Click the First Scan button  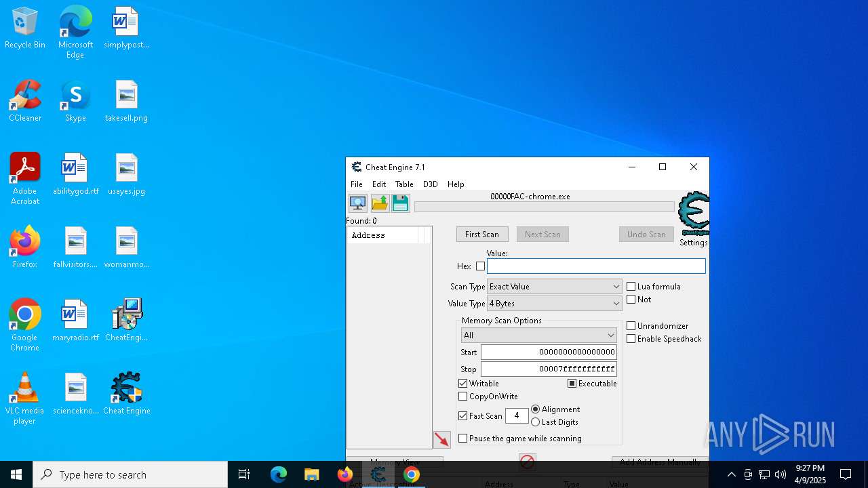[482, 235]
